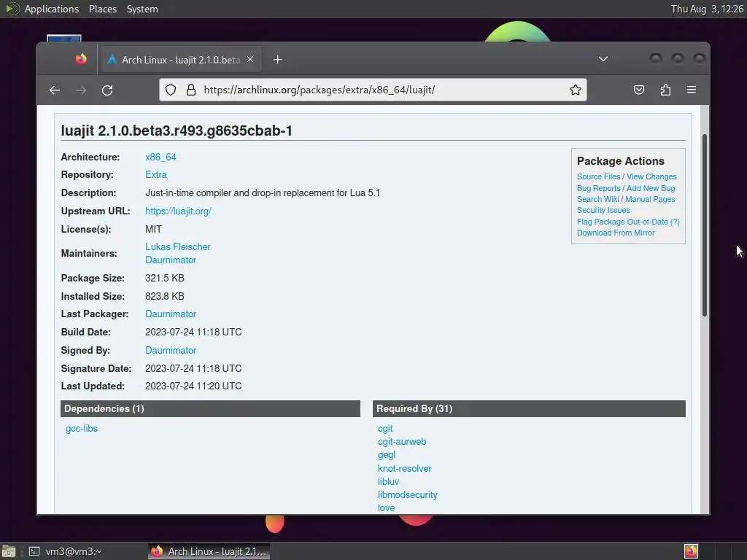Viewport: 747px width, 560px height.
Task: Close the Arch Linux luajit tab
Action: (x=250, y=60)
